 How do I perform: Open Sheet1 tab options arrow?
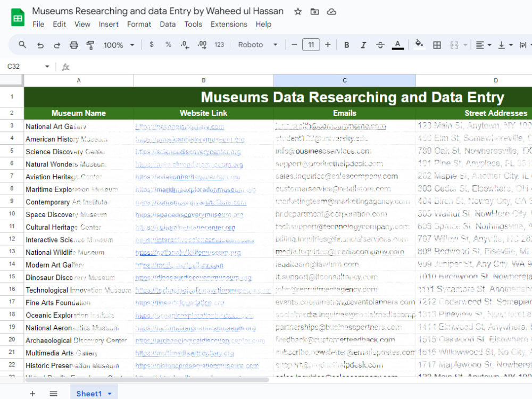tap(110, 394)
